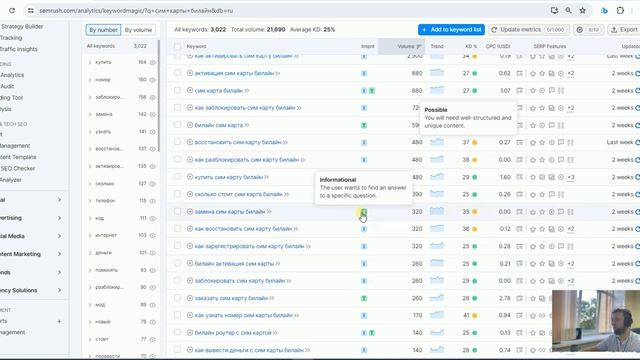Expand Content Marketing sidebar section
Image resolution: width=640 pixels, height=360 pixels.
point(60,254)
